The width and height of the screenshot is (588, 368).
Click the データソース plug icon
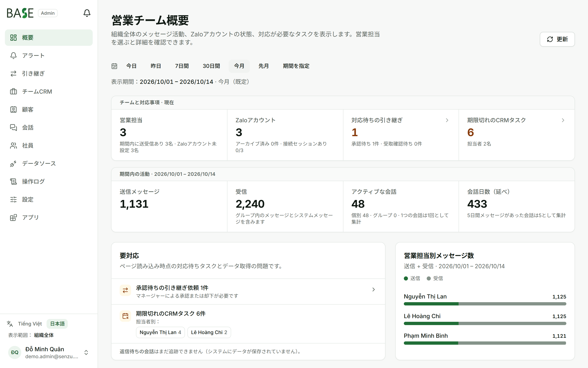pos(13,164)
